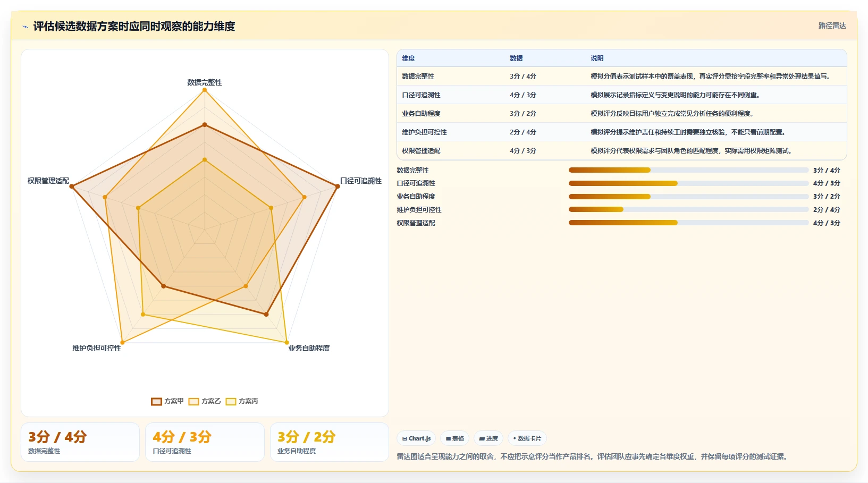The height and width of the screenshot is (483, 868).
Task: Click the 进度 tag pill
Action: pyautogui.click(x=488, y=438)
